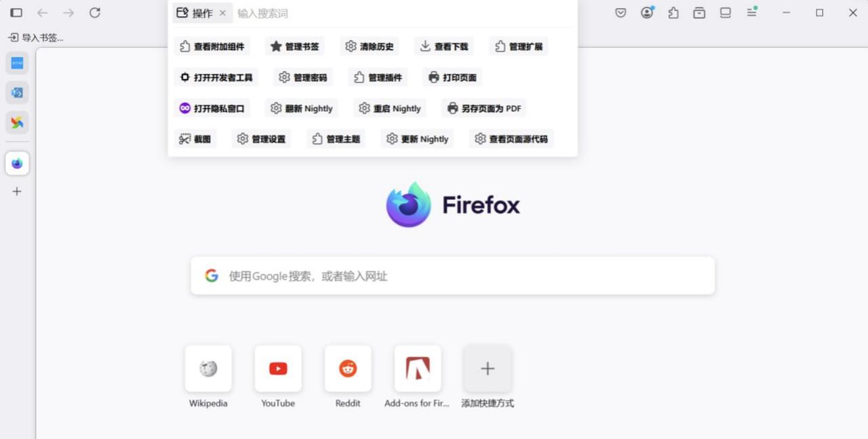Choose the 管理插件 action

[x=378, y=77]
